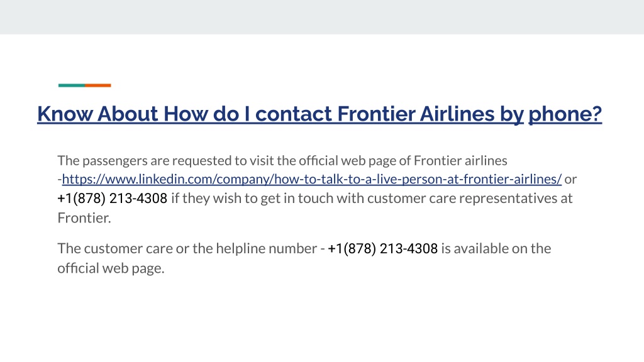Click "Frontier airlines" ending the first body line

click(x=460, y=160)
